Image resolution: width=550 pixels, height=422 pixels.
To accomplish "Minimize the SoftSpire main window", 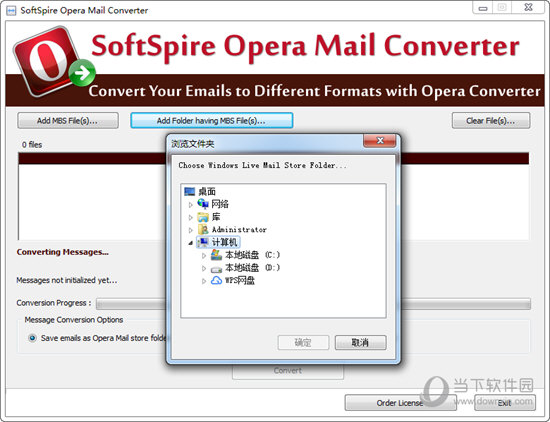I will [x=483, y=8].
